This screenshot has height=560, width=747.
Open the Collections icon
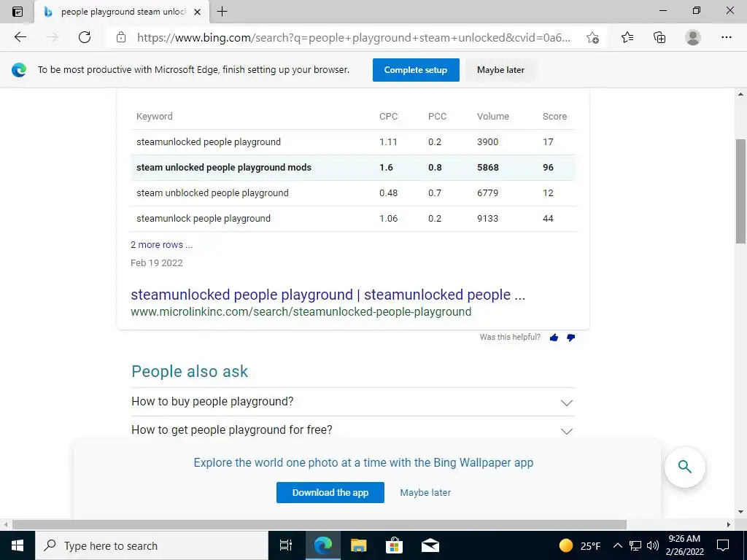(x=659, y=37)
